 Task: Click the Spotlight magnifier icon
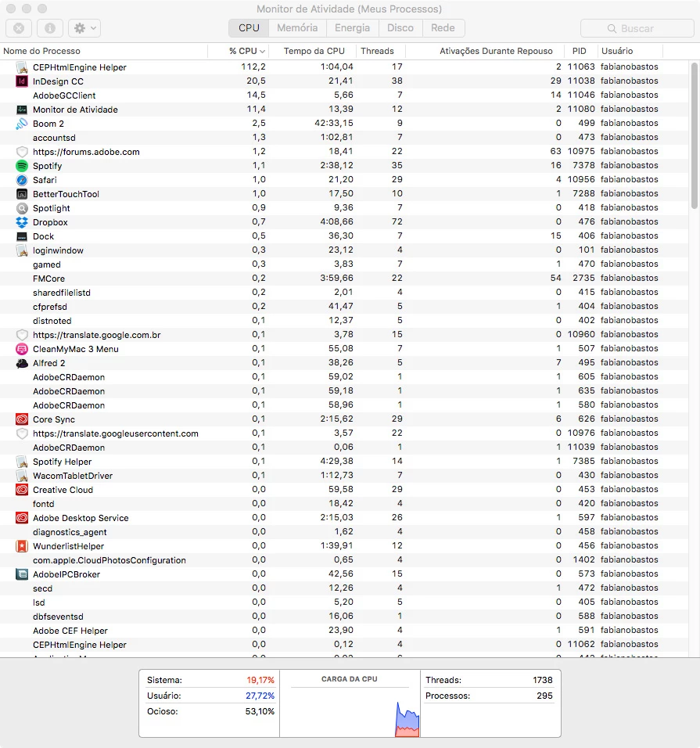point(21,208)
